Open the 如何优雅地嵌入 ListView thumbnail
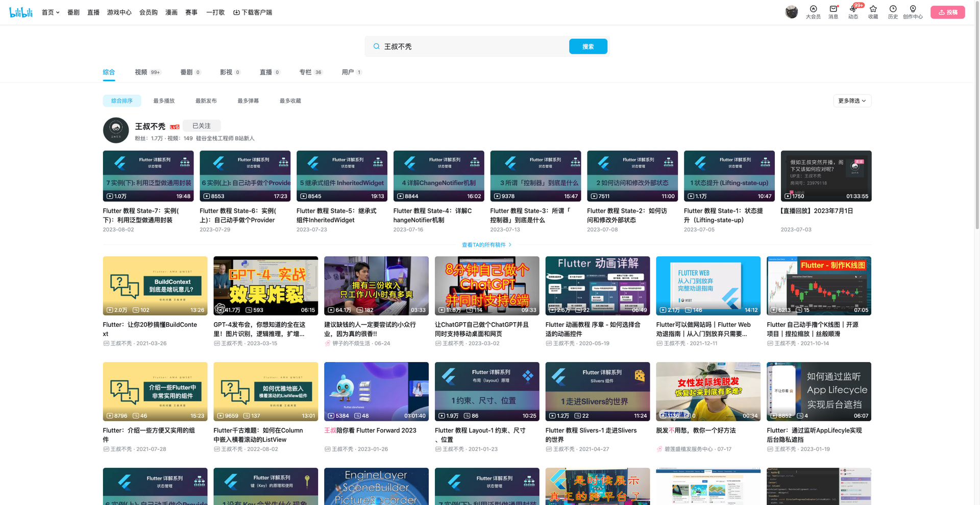The width and height of the screenshot is (980, 505). [x=266, y=392]
